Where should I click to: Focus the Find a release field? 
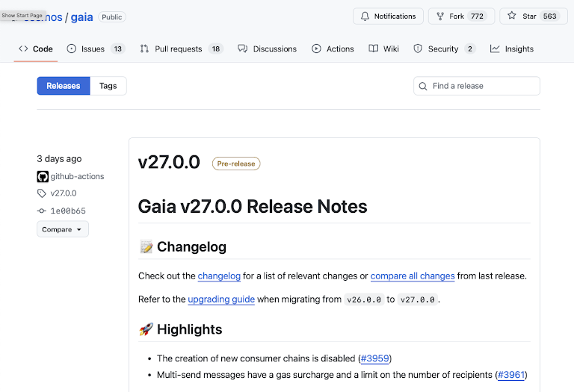(x=482, y=86)
